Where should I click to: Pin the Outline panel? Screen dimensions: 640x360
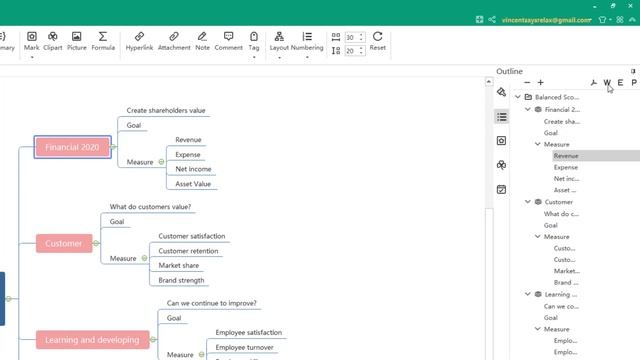coord(633,71)
